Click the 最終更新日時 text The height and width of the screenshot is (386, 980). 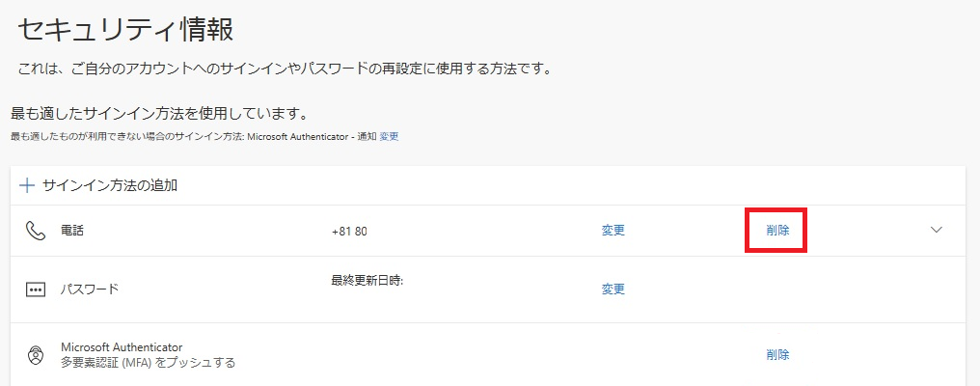click(367, 281)
